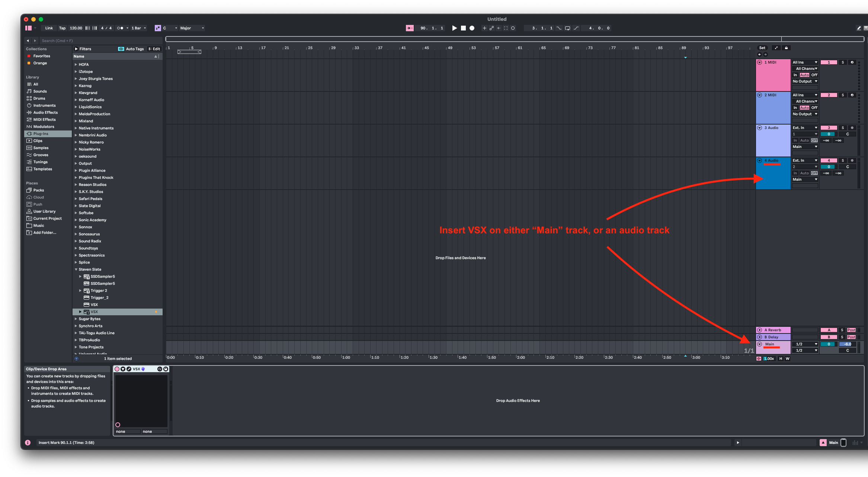Toggle the VSX device activator circle
This screenshot has height=477, width=868.
(117, 369)
